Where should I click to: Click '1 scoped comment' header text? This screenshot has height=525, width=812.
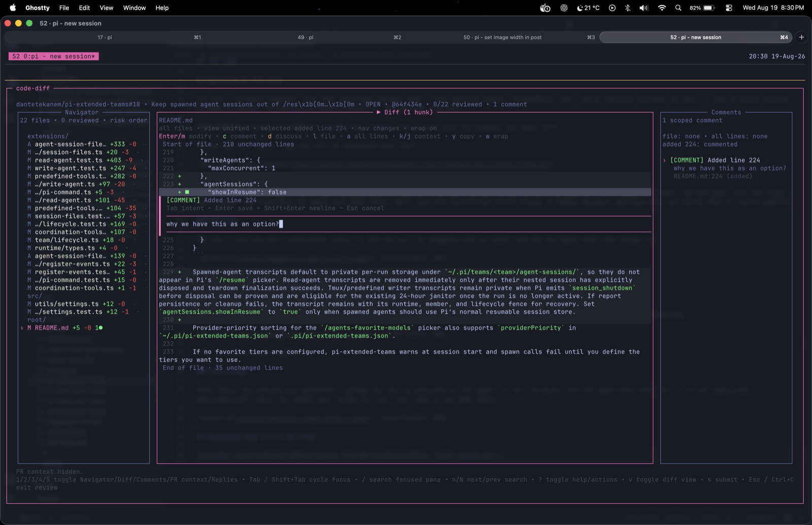[692, 120]
